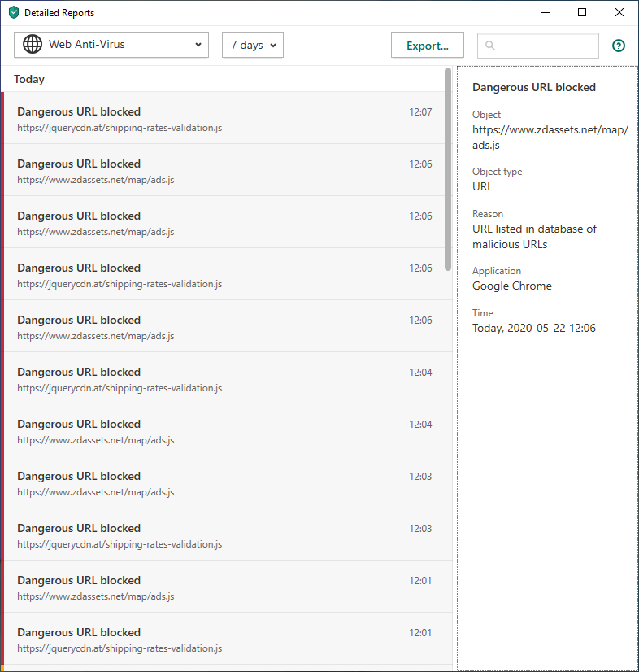
Task: Select the 12:07 jquerycdn.at blocked URL entry
Action: coord(224,118)
